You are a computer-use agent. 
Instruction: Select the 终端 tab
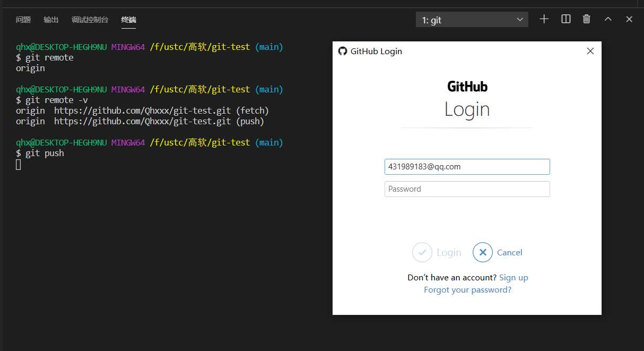[x=128, y=20]
